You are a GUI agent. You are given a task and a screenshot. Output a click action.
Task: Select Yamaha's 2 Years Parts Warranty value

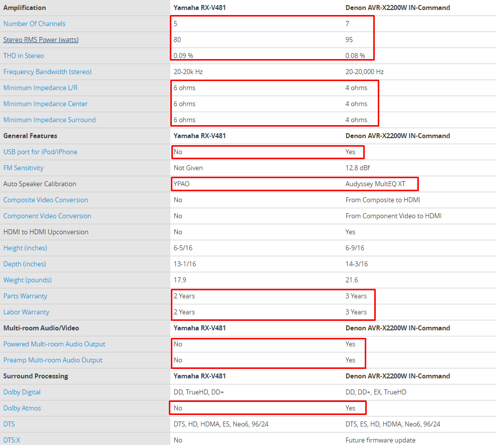184,296
